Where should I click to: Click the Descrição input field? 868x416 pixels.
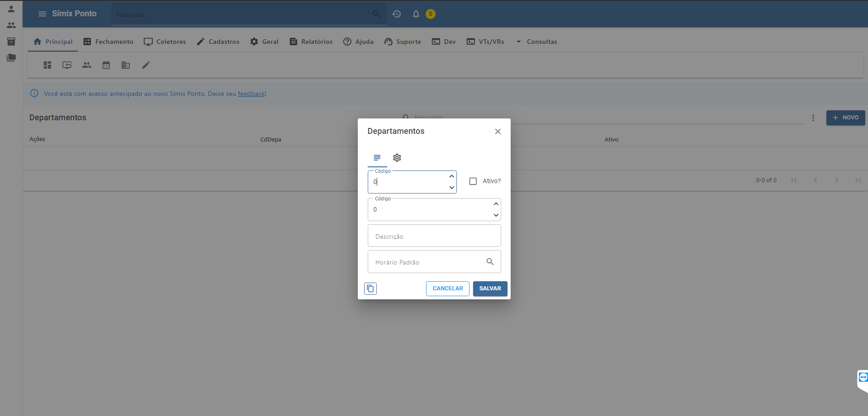[x=434, y=236]
